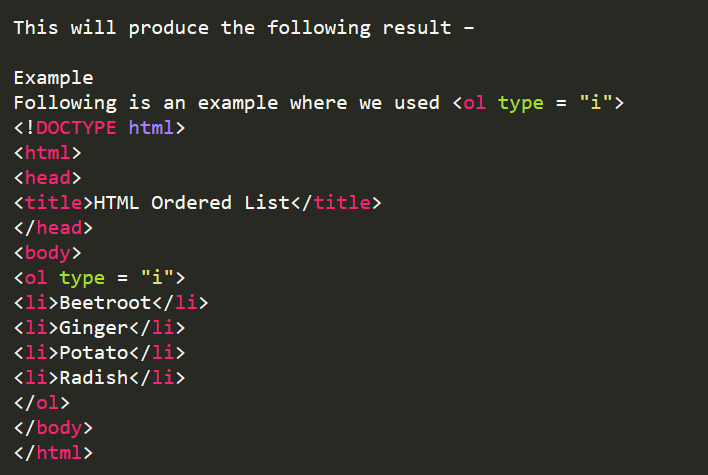Click the closing ol tag
This screenshot has height=475, width=708.
42,403
